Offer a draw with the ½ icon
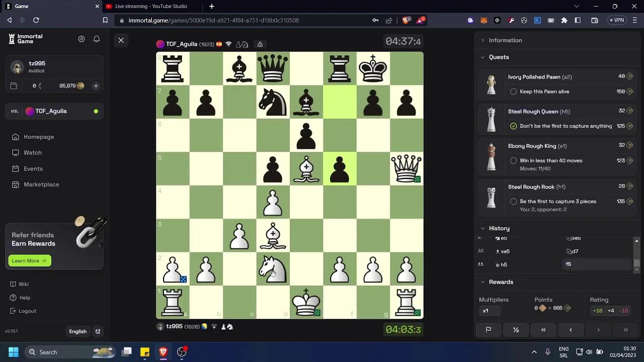This screenshot has height=362, width=644. [516, 329]
